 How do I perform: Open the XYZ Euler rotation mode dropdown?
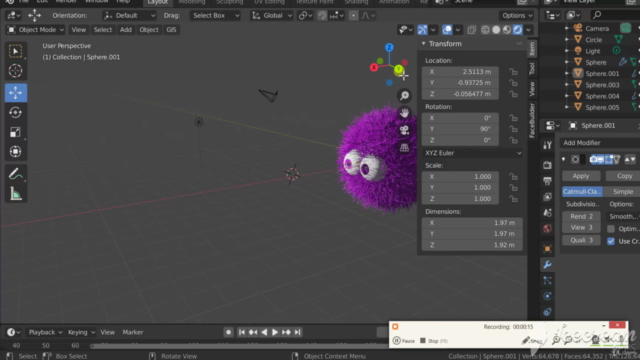coord(472,153)
